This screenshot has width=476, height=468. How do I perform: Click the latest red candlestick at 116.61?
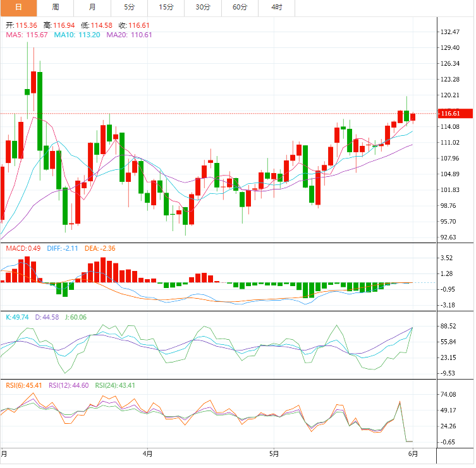pos(413,117)
